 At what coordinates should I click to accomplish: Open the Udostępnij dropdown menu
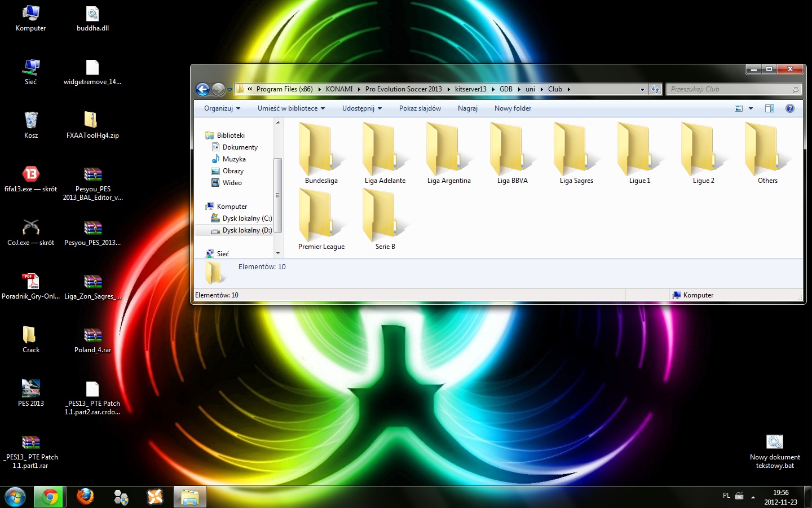[362, 108]
